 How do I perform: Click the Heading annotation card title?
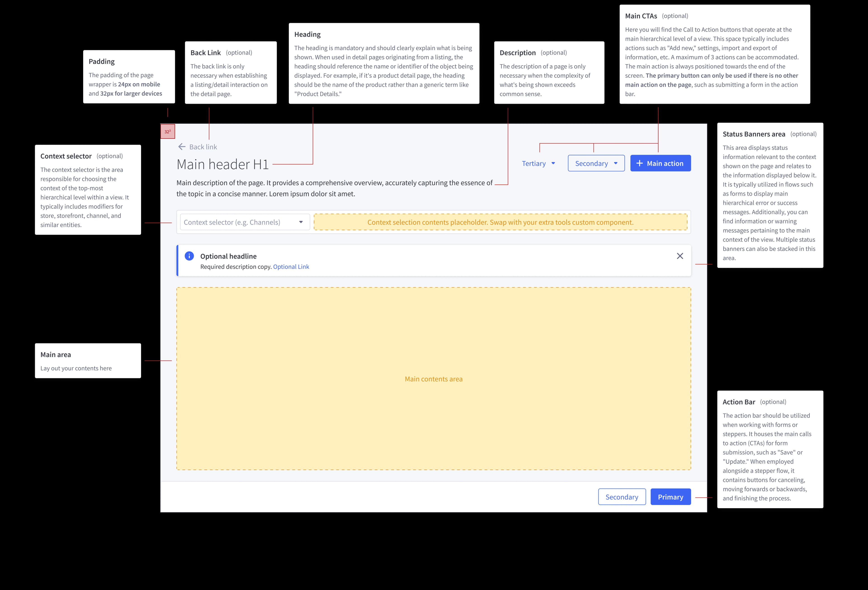point(307,34)
